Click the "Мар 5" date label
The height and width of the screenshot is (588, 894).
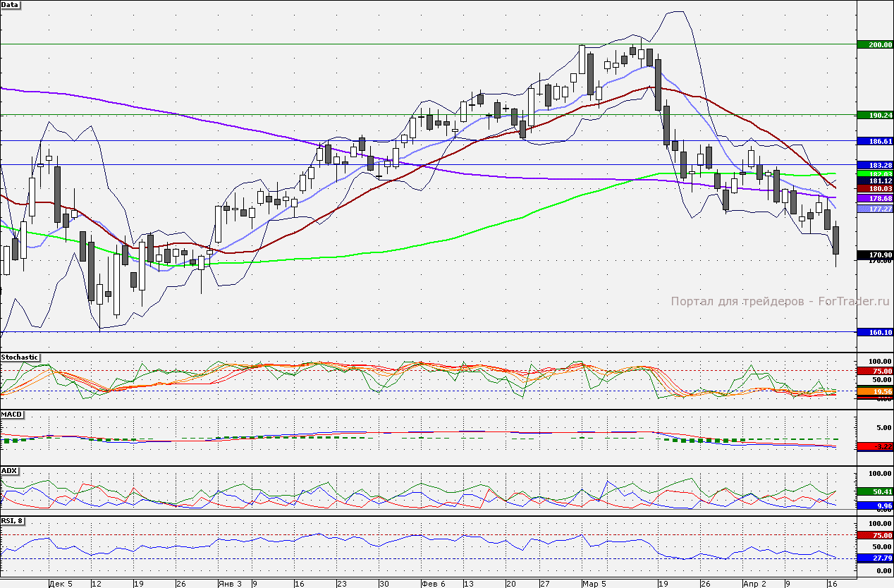(x=594, y=584)
